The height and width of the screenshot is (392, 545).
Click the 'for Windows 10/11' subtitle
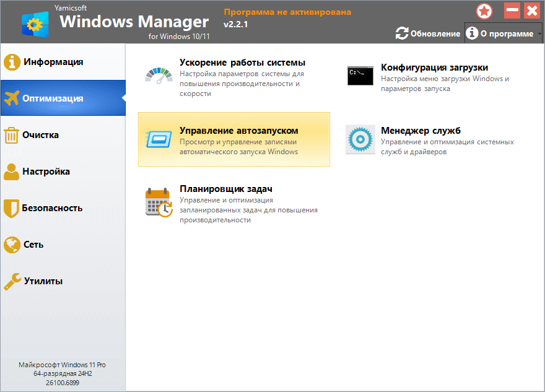(x=179, y=36)
